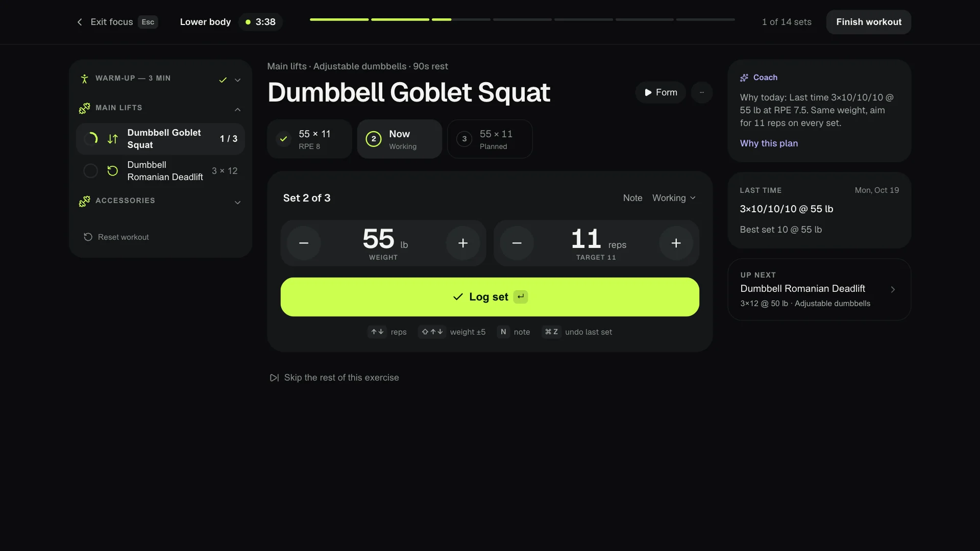Click the first segment of workout progress bar
Viewport: 980px width, 551px height.
coord(339,19)
